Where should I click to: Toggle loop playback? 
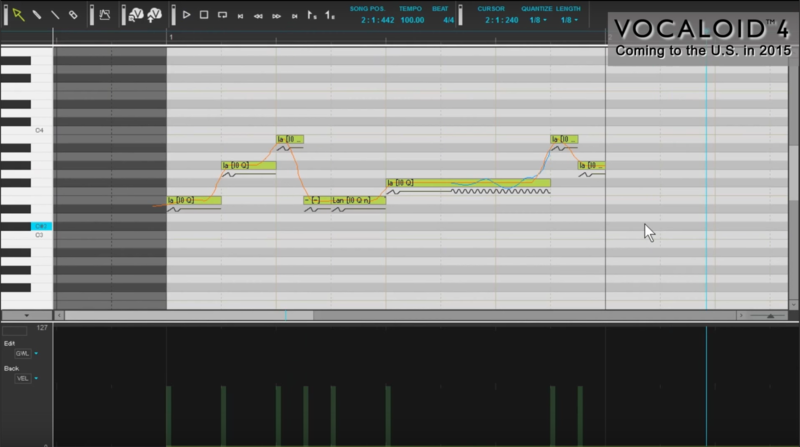222,15
